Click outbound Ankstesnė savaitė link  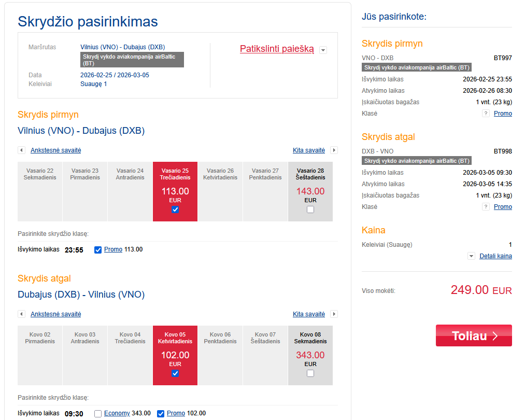(x=56, y=150)
